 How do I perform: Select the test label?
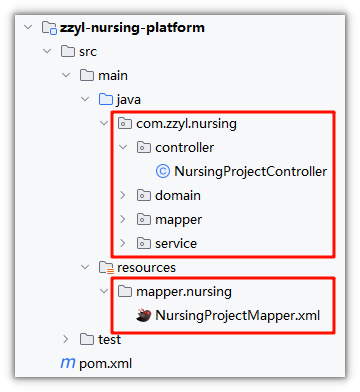[109, 340]
